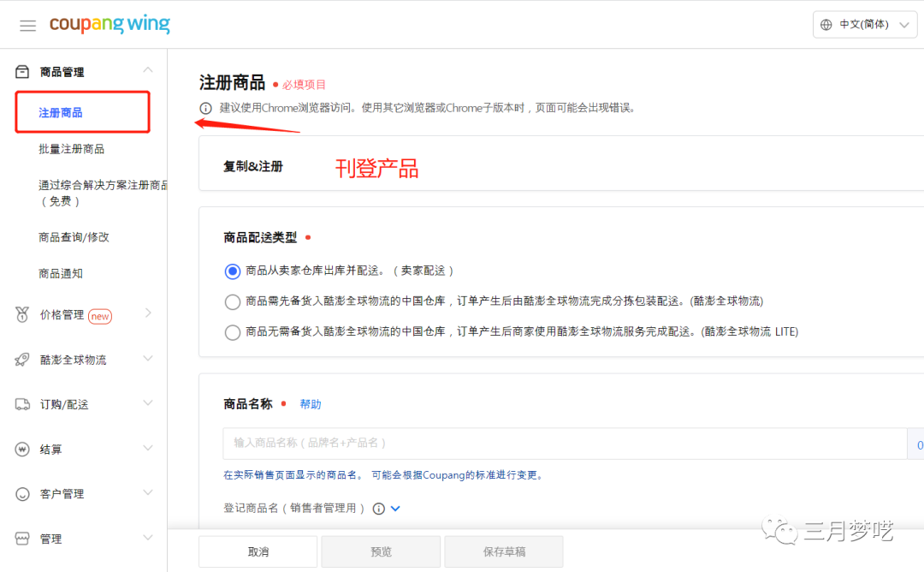Click the 帮助 link next to 商品名称
The image size is (924, 572).
pyautogui.click(x=311, y=404)
